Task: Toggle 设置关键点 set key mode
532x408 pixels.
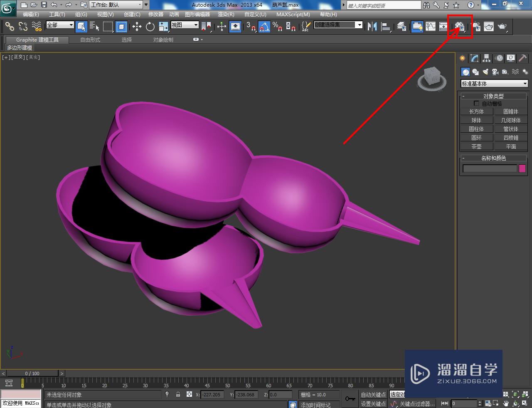Action: 373,404
